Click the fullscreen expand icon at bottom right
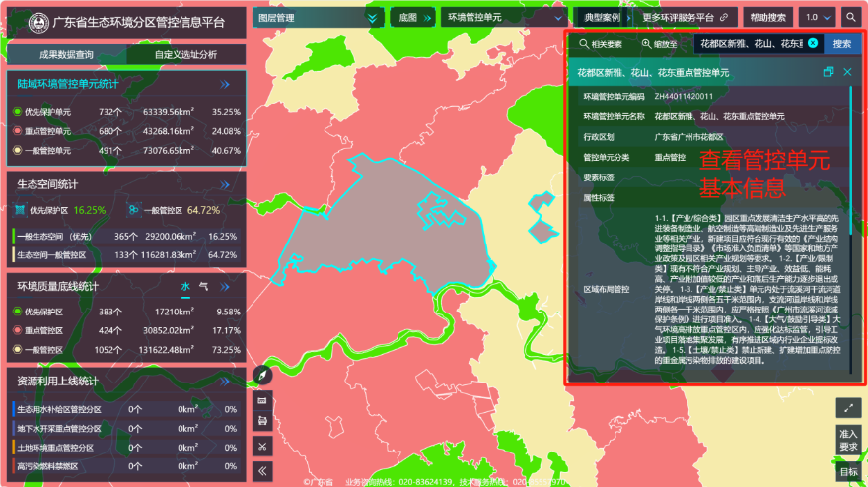Viewport: 868px width, 487px height. (x=848, y=407)
